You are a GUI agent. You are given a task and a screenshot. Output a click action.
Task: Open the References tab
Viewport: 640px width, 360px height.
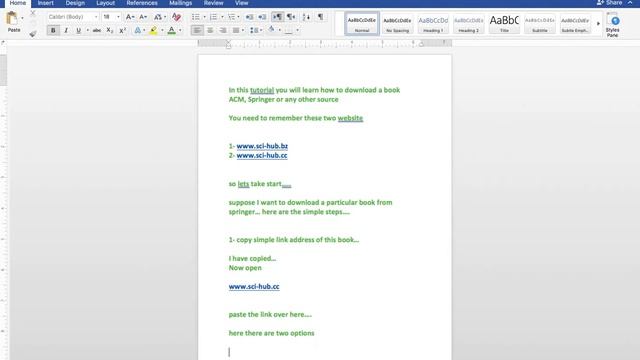tap(142, 3)
